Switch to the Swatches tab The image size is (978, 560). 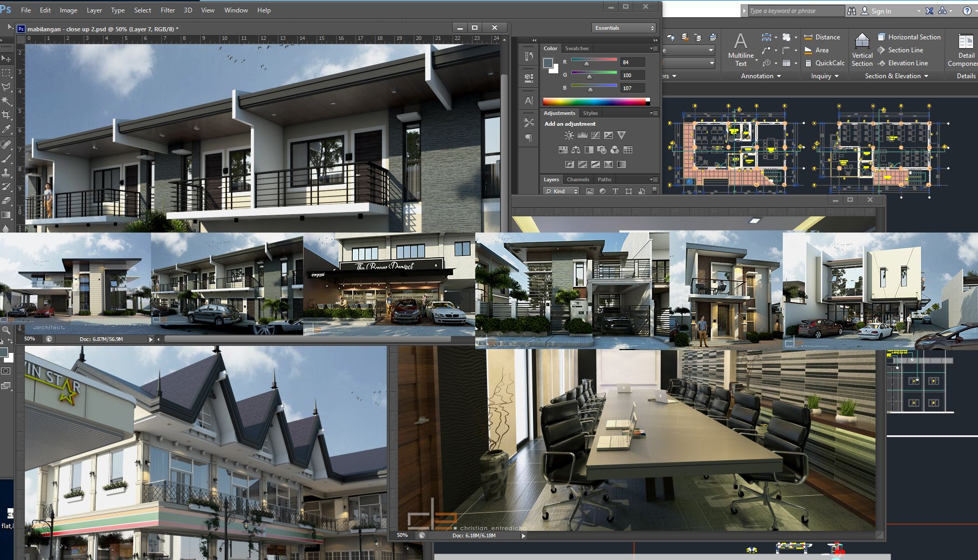[x=577, y=49]
